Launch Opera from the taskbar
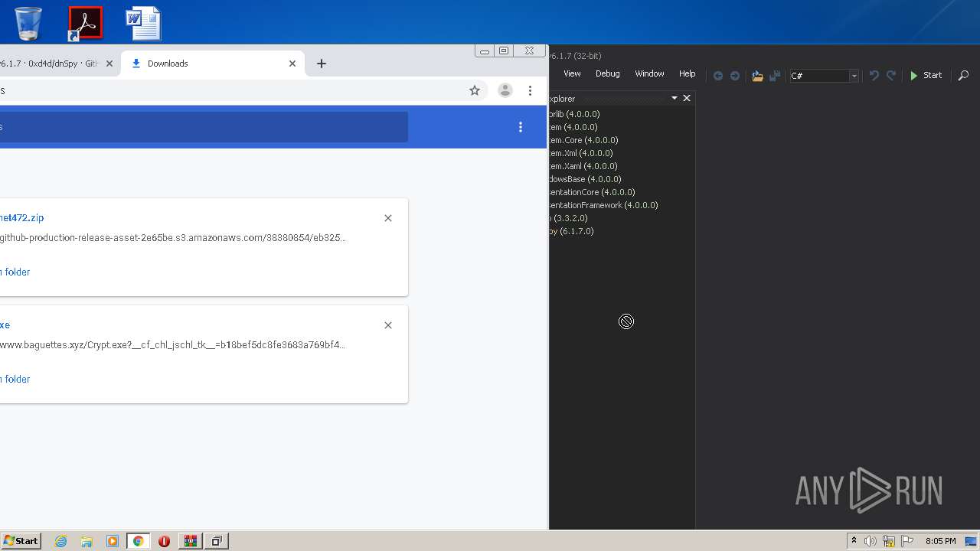 click(164, 541)
